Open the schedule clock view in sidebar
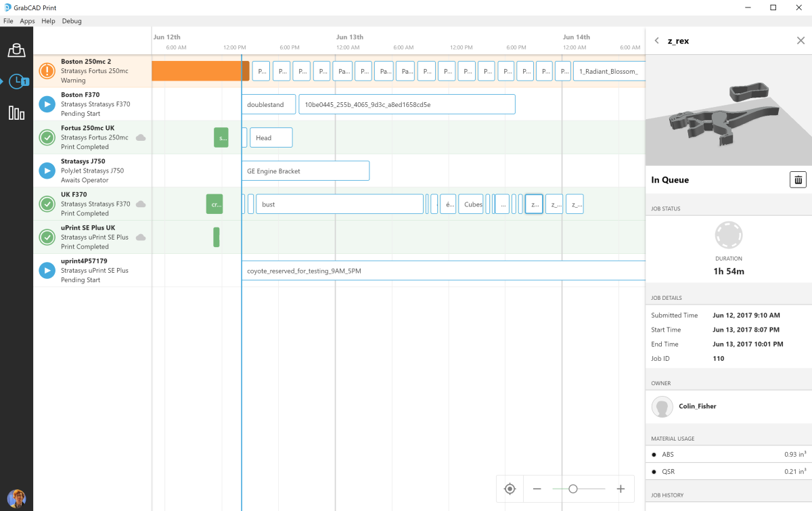 [x=16, y=82]
